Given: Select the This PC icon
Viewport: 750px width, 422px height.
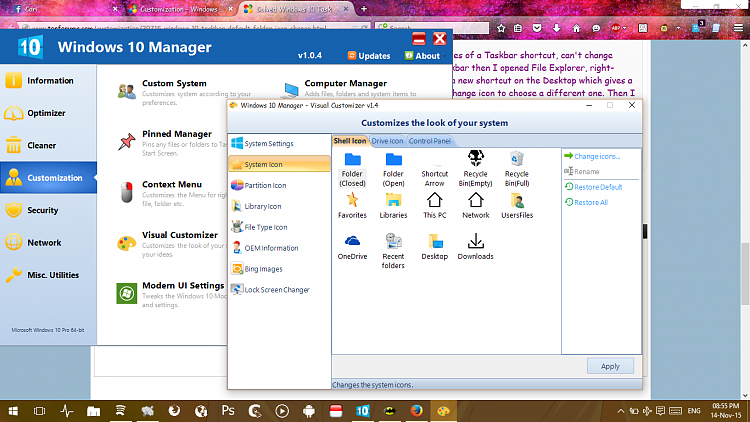Looking at the screenshot, I should click(x=435, y=201).
